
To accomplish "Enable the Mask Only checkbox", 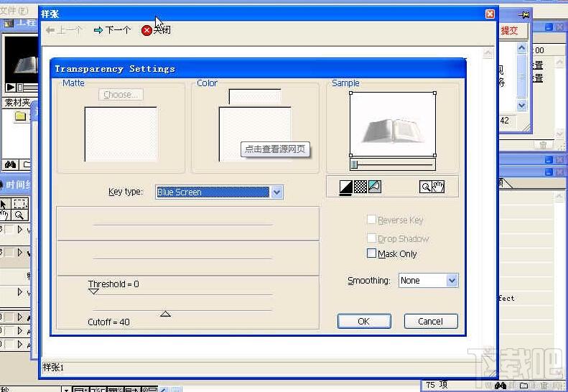I will [x=371, y=253].
